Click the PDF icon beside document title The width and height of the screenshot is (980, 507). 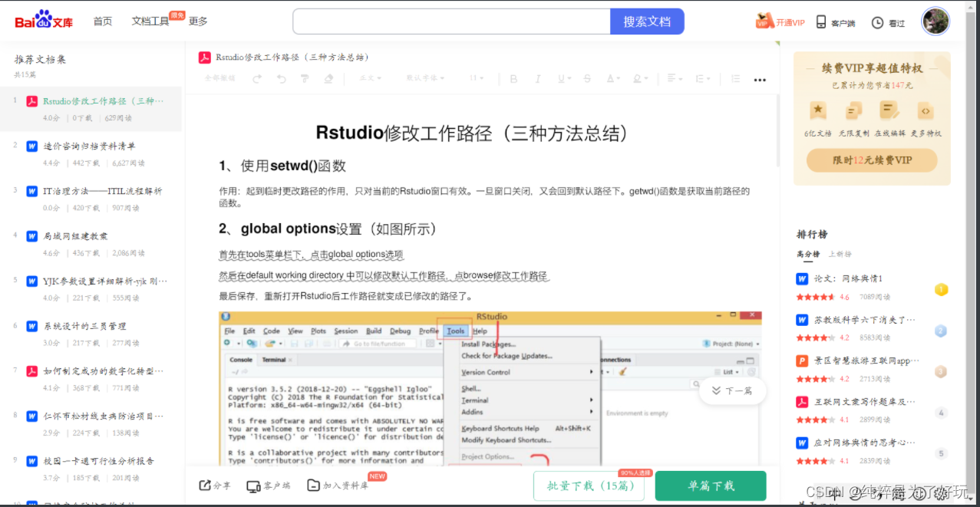[x=205, y=58]
